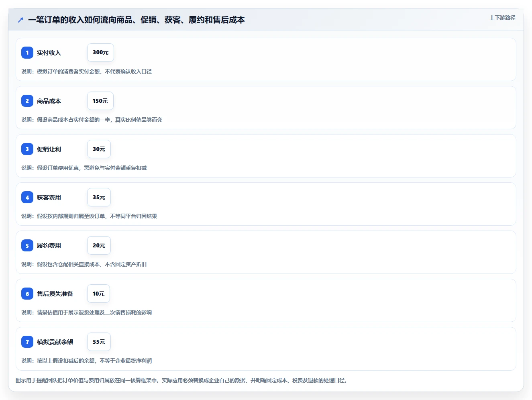
Task: Click the note about 模拟订单的消费者实付金额
Action: click(87, 71)
